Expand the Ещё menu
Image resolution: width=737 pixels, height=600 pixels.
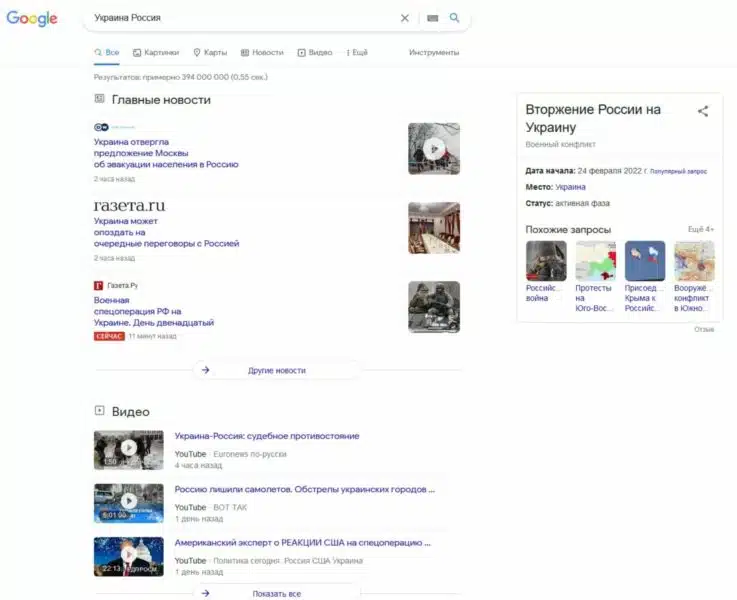(357, 52)
